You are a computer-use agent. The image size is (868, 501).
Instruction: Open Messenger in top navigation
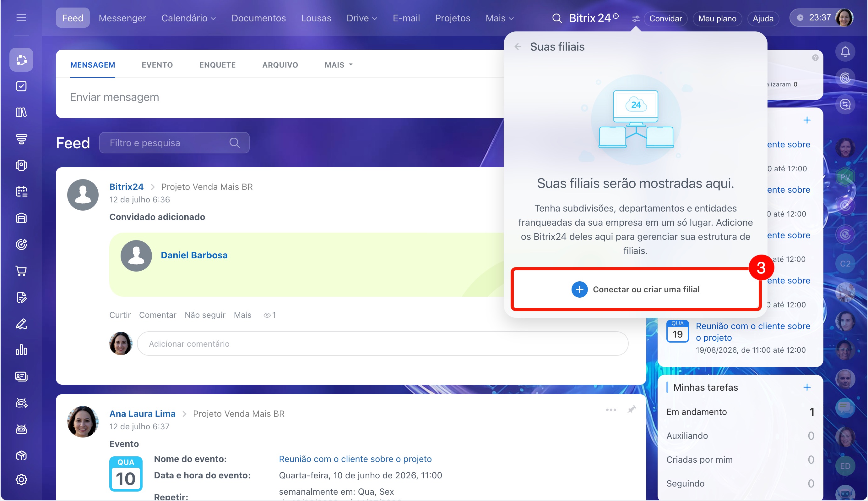point(122,18)
